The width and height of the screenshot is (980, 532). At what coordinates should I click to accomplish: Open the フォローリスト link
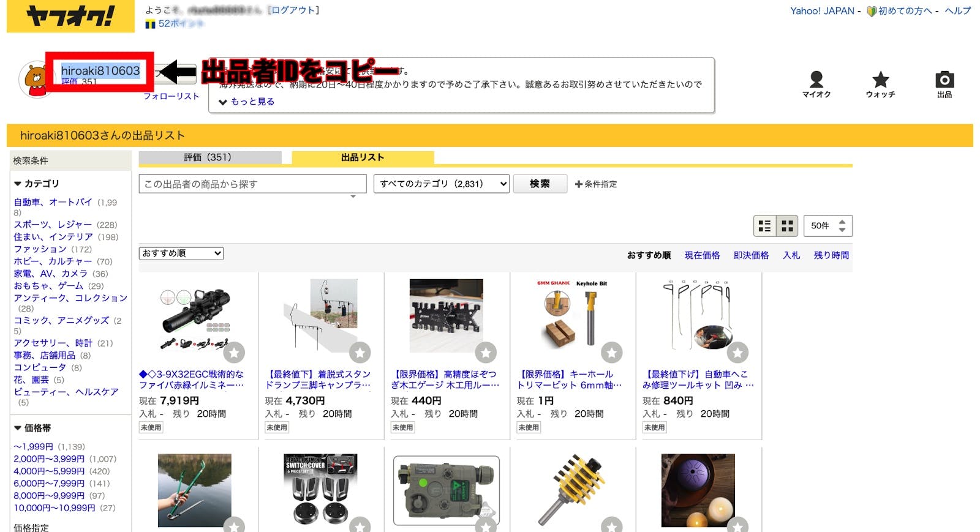coord(171,96)
